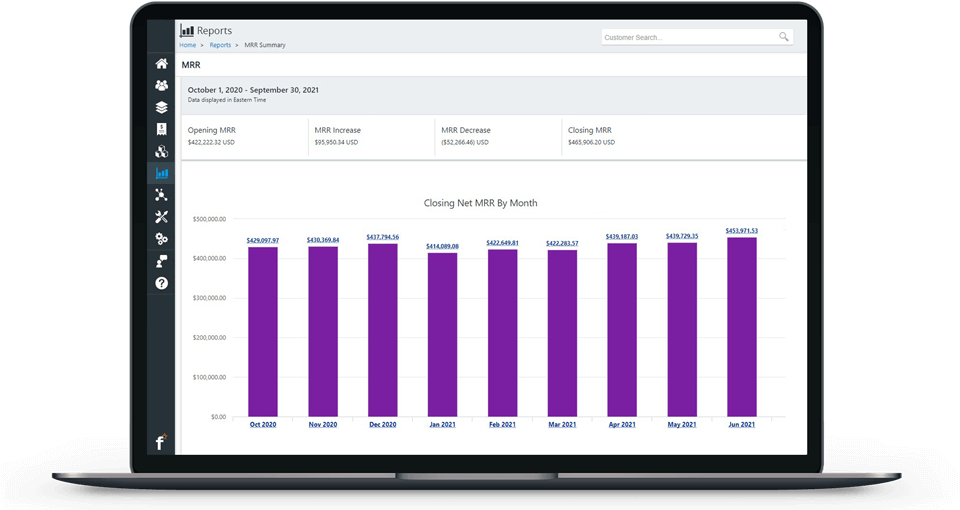This screenshot has height=510, width=960.
Task: Go to Home in the breadcrumb
Action: click(x=187, y=45)
